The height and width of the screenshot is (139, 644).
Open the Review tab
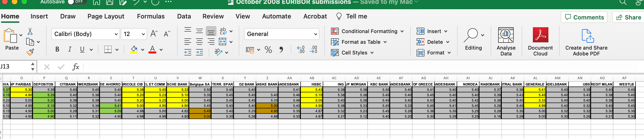(x=213, y=16)
